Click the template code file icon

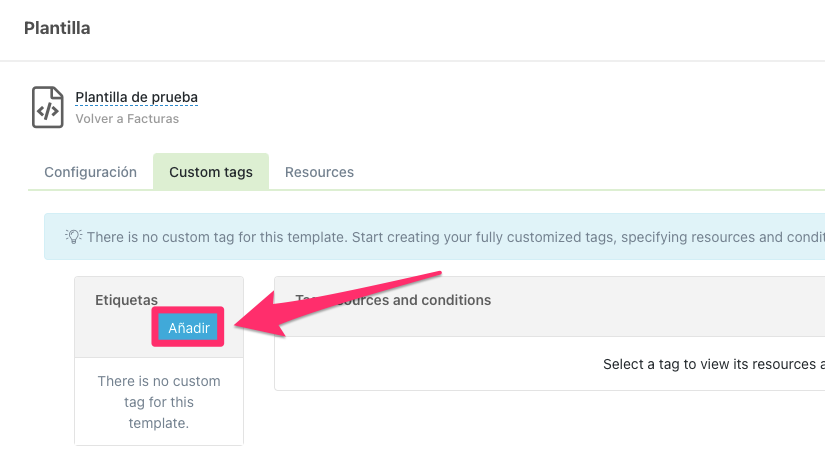48,107
